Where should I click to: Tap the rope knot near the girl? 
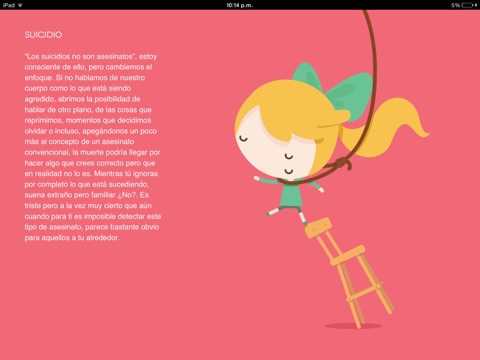[x=343, y=163]
